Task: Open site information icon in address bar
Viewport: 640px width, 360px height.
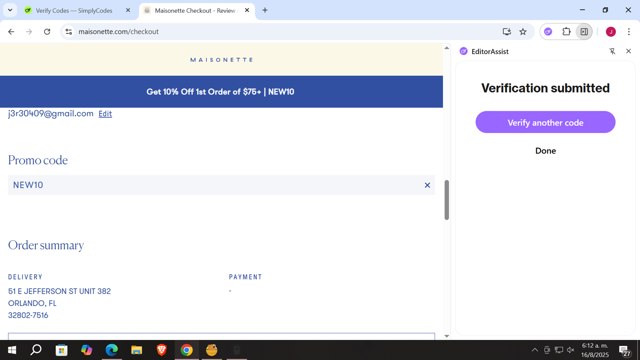Action: pos(69,31)
